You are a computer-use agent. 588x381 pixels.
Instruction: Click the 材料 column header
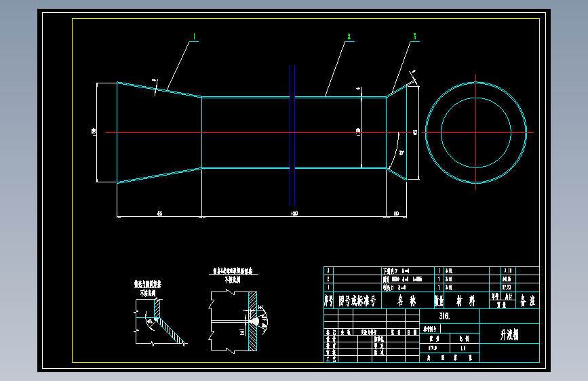[466, 300]
